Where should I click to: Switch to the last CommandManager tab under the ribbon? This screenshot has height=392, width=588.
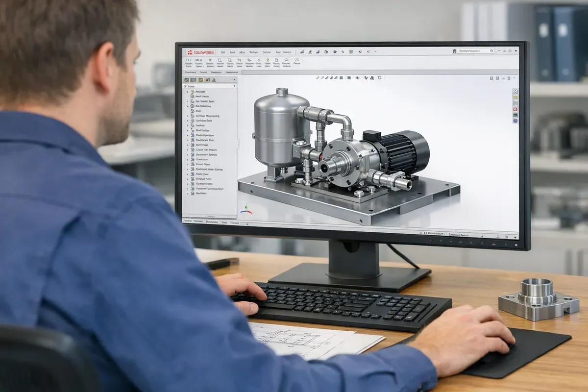pyautogui.click(x=232, y=72)
